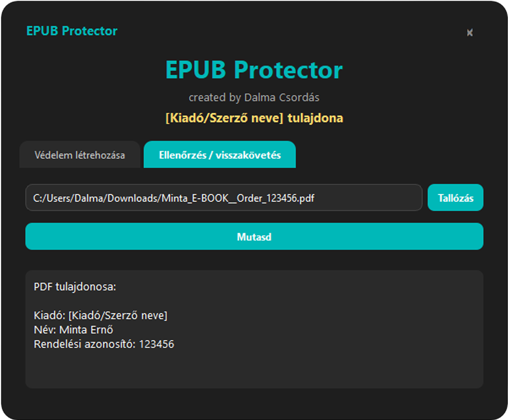This screenshot has height=420, width=508.
Task: Focus the PDF file path field
Action: point(223,198)
